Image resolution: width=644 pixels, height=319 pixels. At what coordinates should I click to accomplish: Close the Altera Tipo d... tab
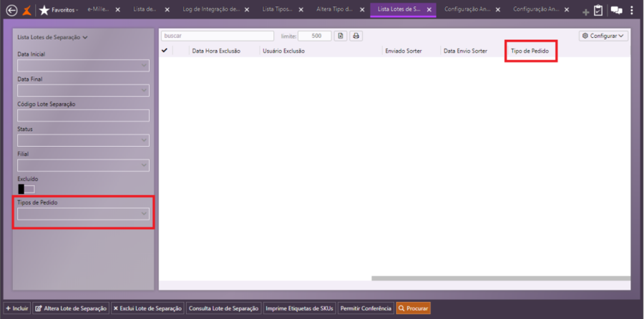tap(361, 10)
